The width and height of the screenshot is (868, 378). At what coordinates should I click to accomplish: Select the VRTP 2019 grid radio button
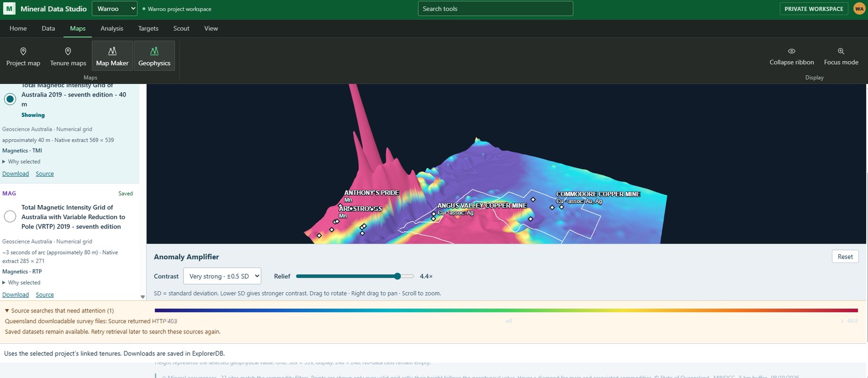10,216
